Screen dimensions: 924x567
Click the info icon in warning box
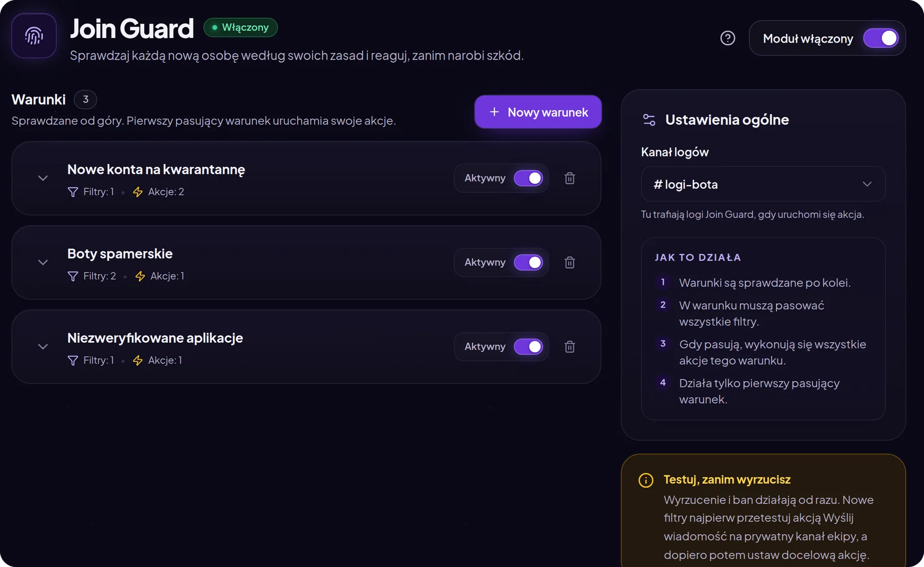pos(646,480)
